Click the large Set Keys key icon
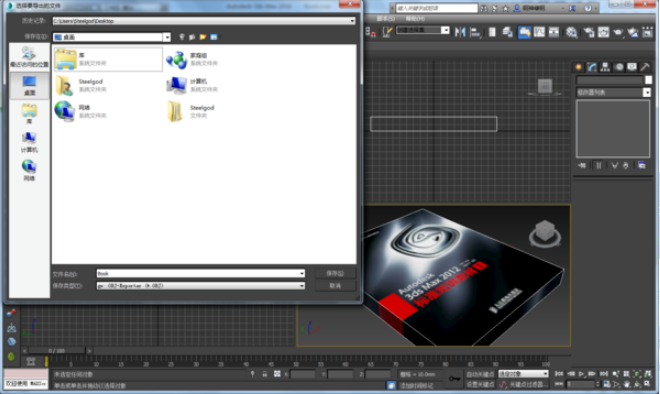This screenshot has width=660, height=394. (x=454, y=378)
